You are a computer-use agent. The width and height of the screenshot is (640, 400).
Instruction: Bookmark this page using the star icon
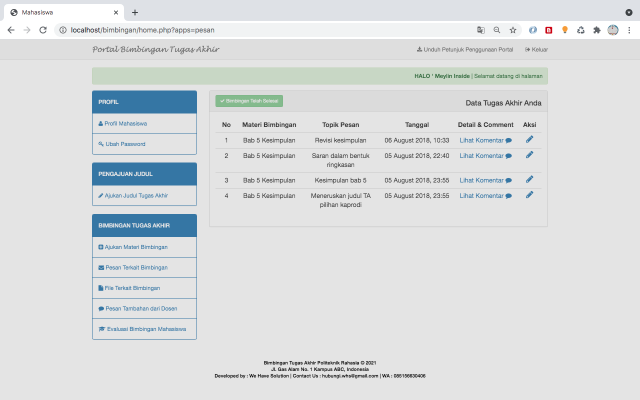[513, 30]
